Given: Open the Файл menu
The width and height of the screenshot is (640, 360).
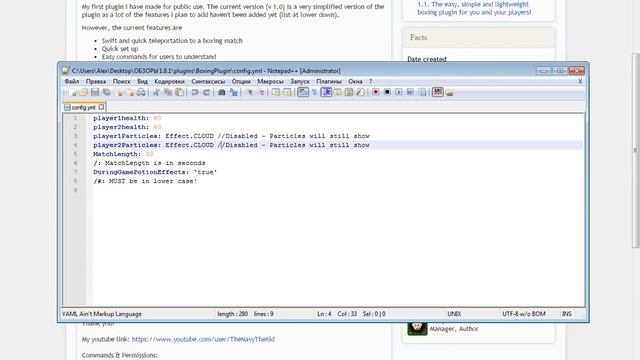Looking at the screenshot, I should tap(72, 82).
